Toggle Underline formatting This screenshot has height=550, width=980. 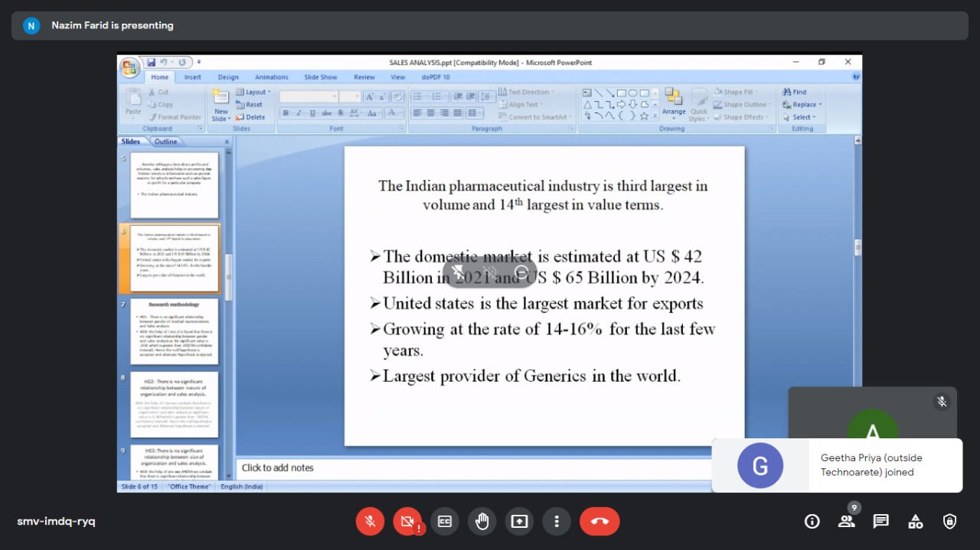pos(312,113)
